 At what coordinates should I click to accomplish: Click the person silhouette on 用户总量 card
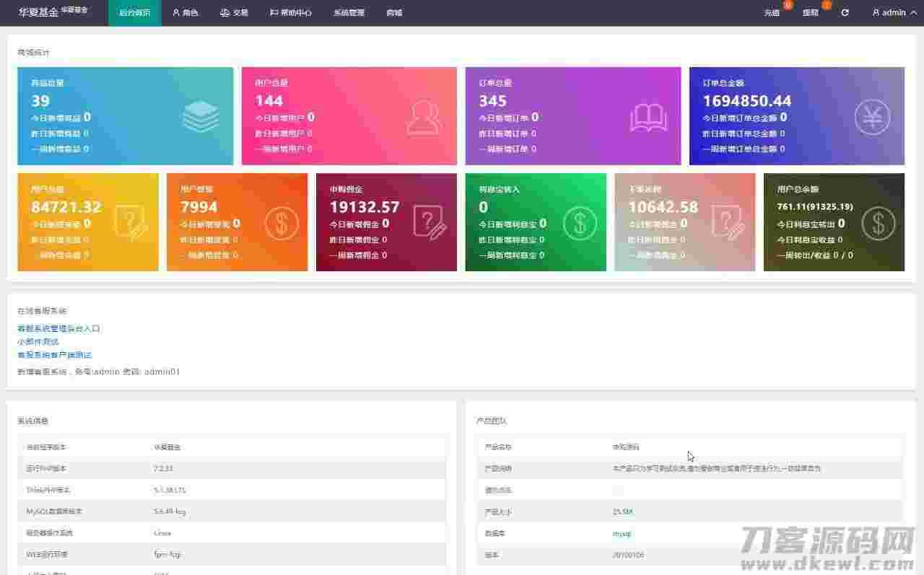(x=424, y=115)
